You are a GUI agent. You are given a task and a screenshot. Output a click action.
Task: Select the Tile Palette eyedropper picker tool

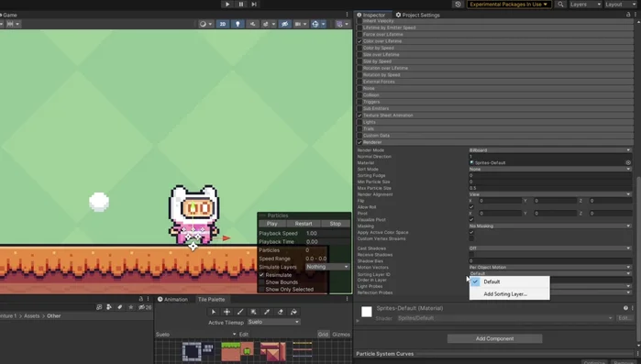pyautogui.click(x=267, y=312)
